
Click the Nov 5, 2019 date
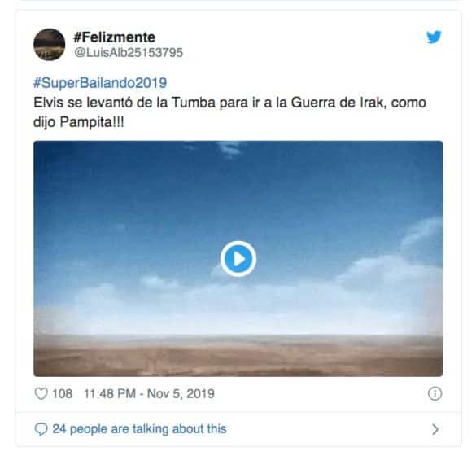point(181,394)
